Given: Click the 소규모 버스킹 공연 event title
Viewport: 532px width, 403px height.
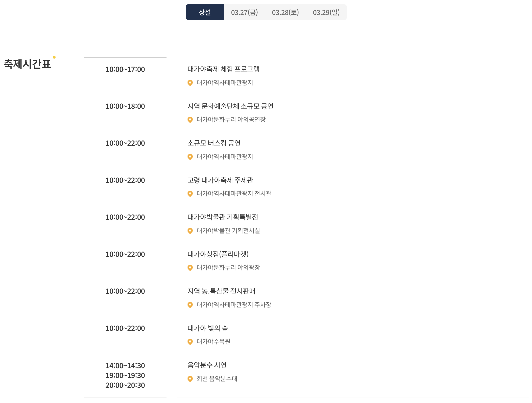Looking at the screenshot, I should [214, 143].
